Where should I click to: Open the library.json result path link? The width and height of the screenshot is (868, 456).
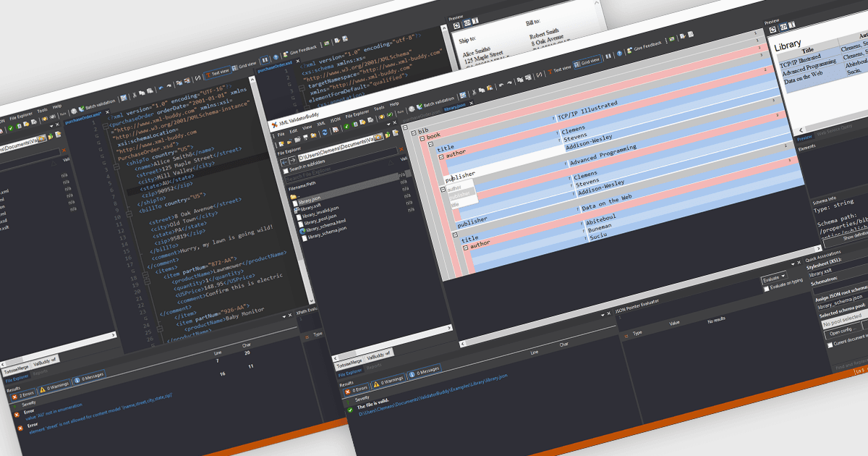click(433, 397)
